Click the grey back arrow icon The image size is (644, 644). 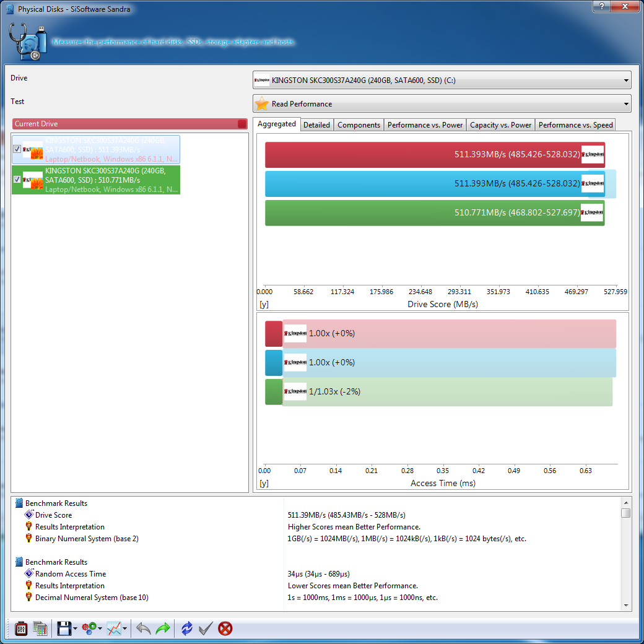143,629
